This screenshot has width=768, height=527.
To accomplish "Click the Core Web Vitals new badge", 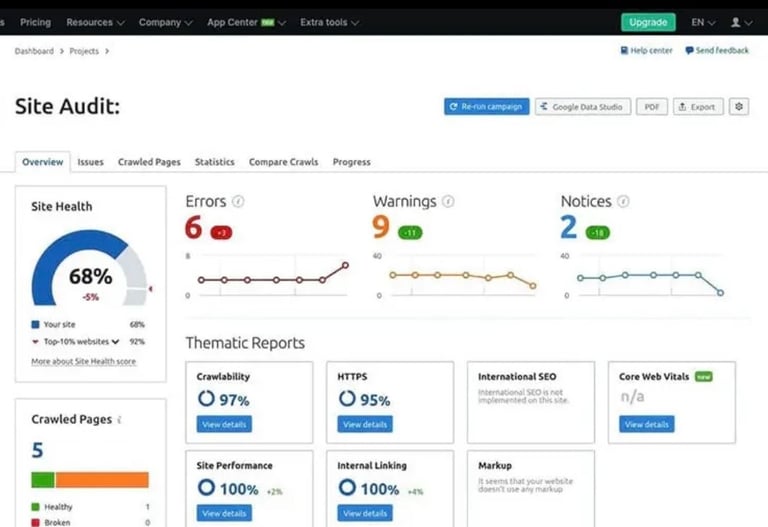I will pyautogui.click(x=704, y=377).
